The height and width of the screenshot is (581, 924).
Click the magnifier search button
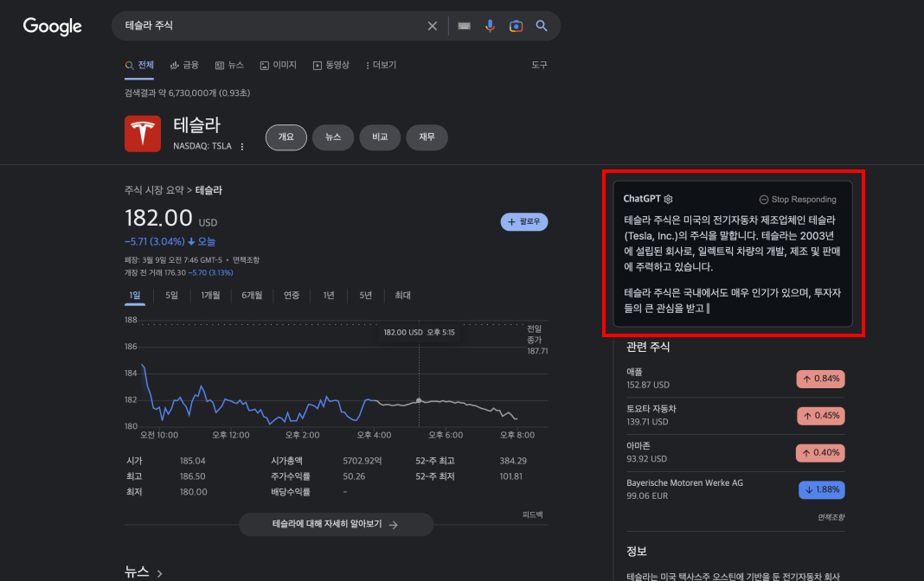(542, 26)
